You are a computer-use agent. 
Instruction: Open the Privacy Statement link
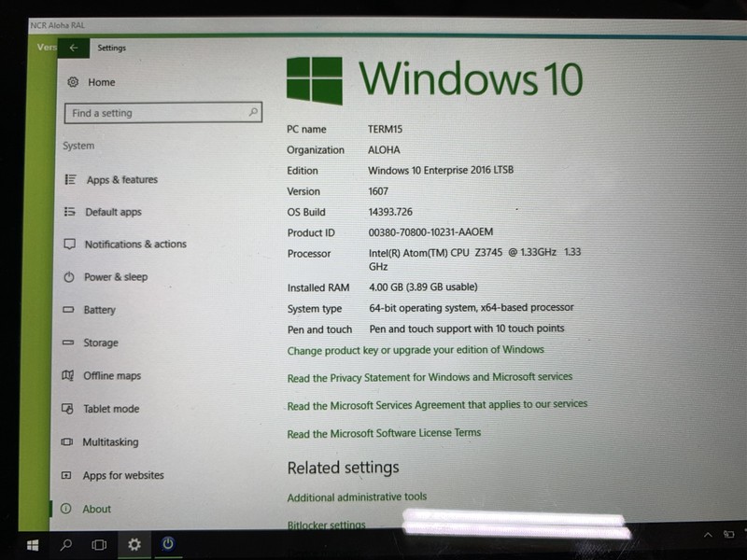pyautogui.click(x=430, y=378)
